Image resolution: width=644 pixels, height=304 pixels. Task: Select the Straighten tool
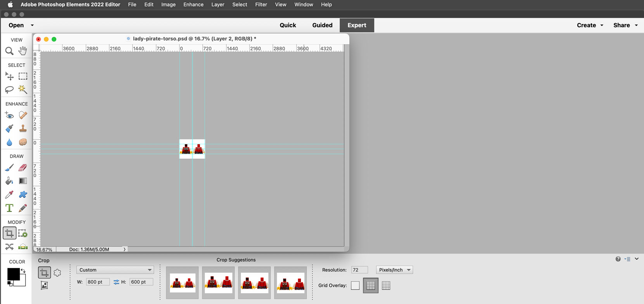(23, 247)
